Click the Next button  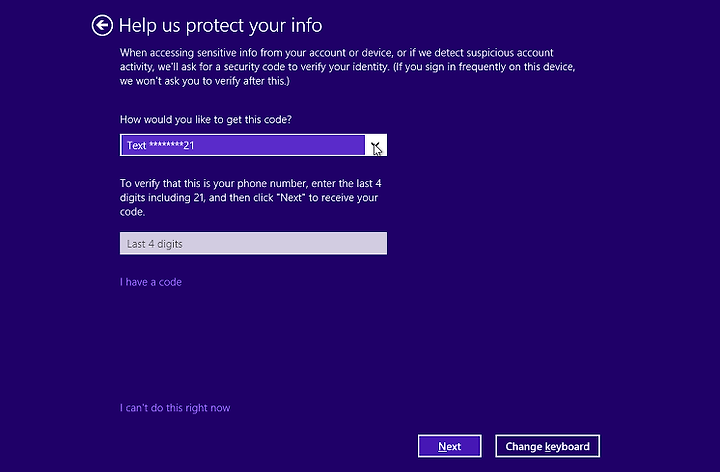pyautogui.click(x=450, y=446)
